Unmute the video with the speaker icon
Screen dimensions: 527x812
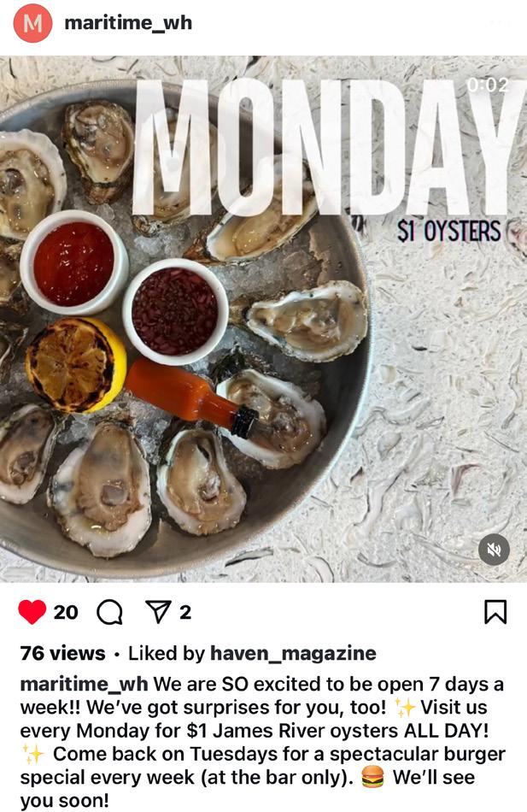tap(494, 550)
